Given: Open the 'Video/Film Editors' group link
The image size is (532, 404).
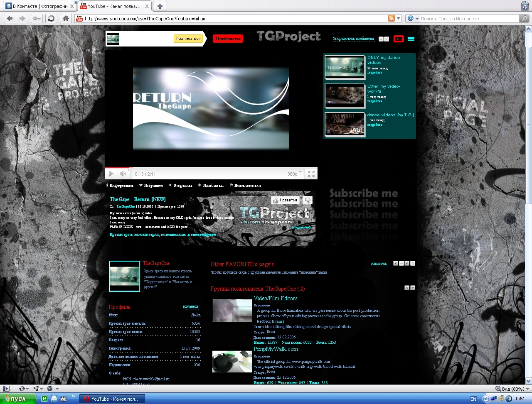Looking at the screenshot, I should click(x=276, y=299).
